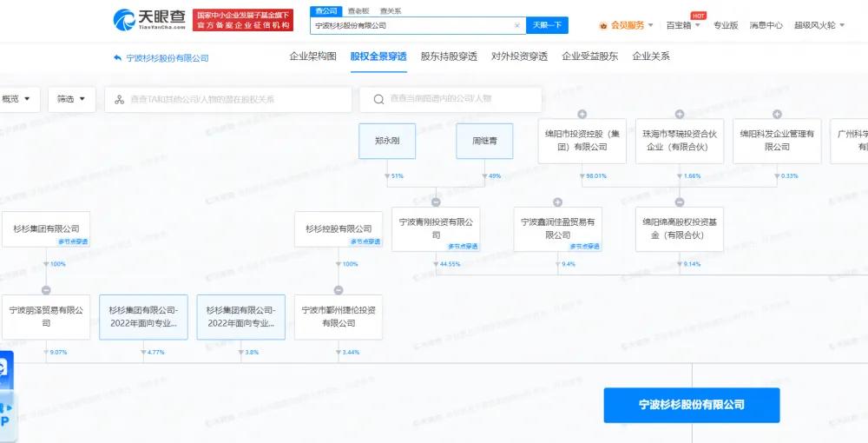Select 绵阳绵高股权投资基金（有限合伙） node

(x=680, y=228)
